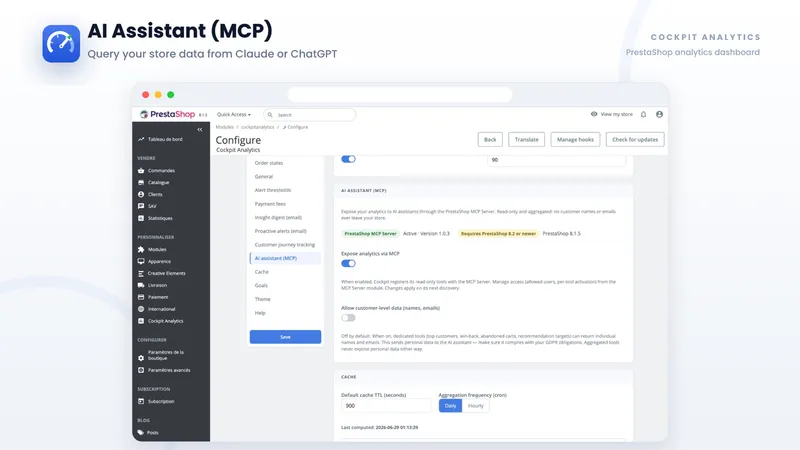Click the Cockpit Analytics gauge app icon
The image size is (800, 450).
click(x=61, y=44)
